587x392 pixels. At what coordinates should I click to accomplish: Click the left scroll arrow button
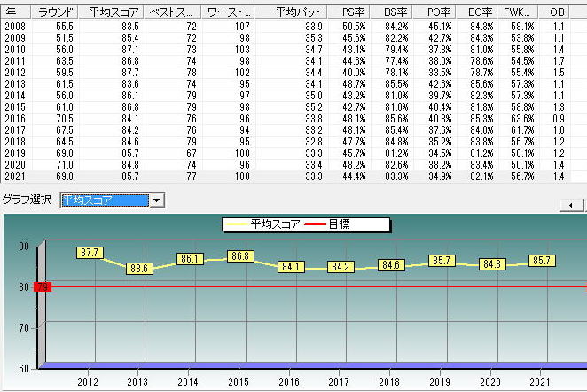click(571, 205)
